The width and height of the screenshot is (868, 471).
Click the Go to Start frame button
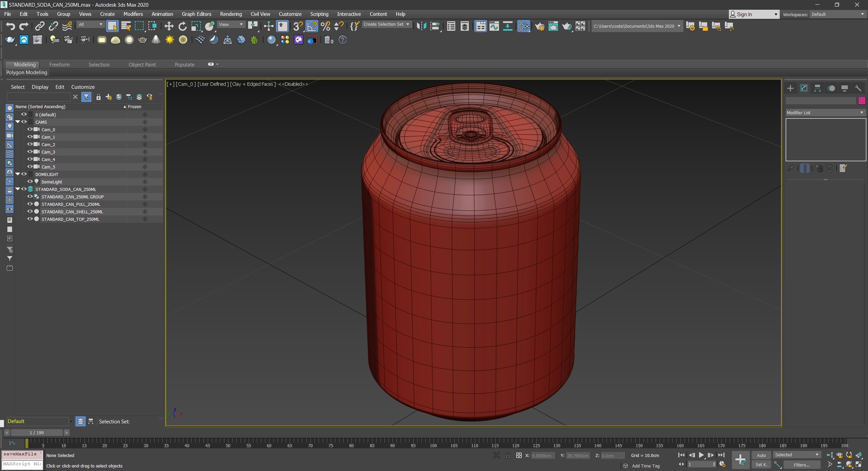681,455
